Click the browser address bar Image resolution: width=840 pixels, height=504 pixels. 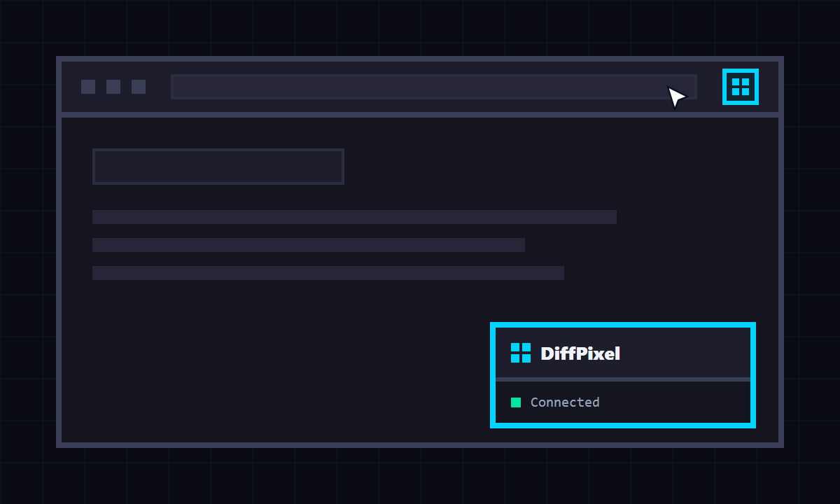point(434,87)
